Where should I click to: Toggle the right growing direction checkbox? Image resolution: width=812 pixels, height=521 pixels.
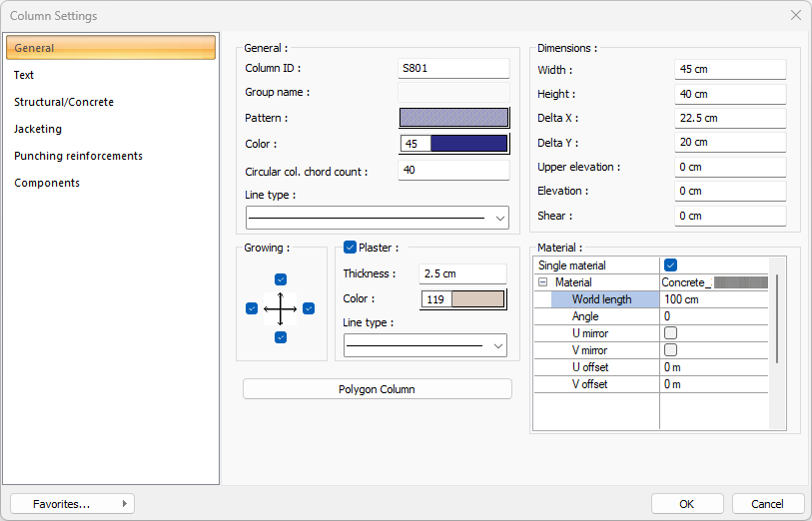(309, 308)
